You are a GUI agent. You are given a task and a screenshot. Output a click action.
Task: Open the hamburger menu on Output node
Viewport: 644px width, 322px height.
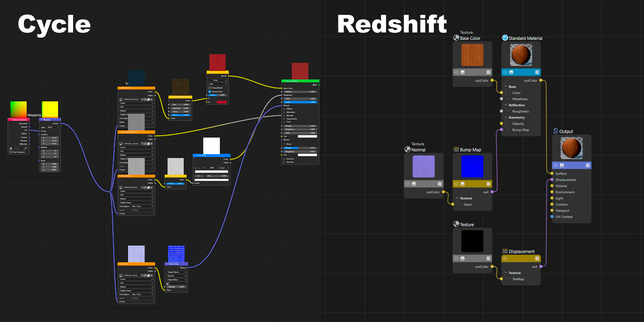click(587, 165)
